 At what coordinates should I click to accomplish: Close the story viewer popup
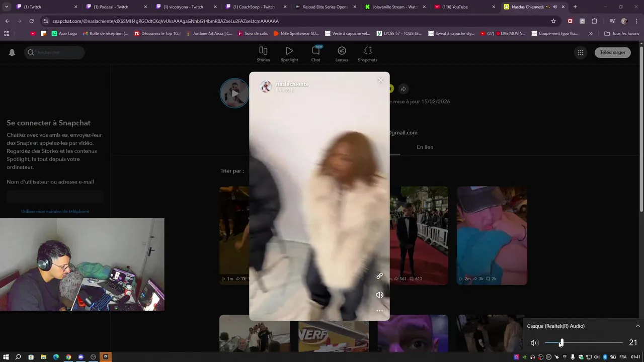click(380, 80)
